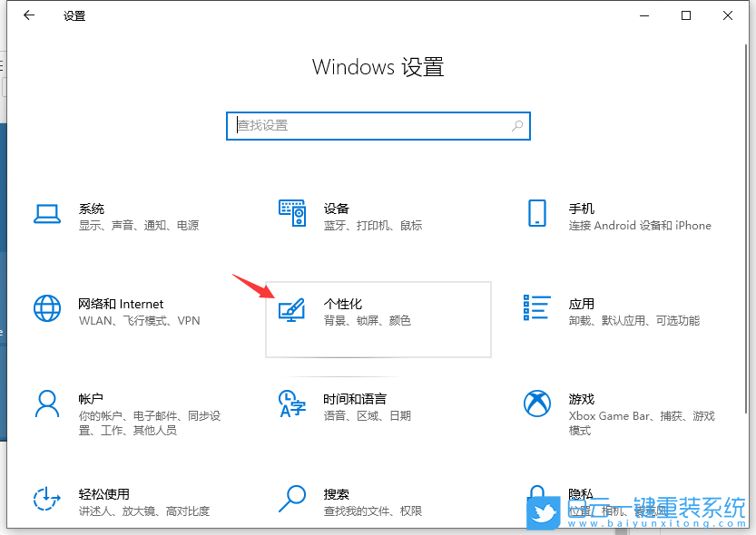The height and width of the screenshot is (535, 756).
Task: Click the back arrow in the title bar
Action: [29, 15]
